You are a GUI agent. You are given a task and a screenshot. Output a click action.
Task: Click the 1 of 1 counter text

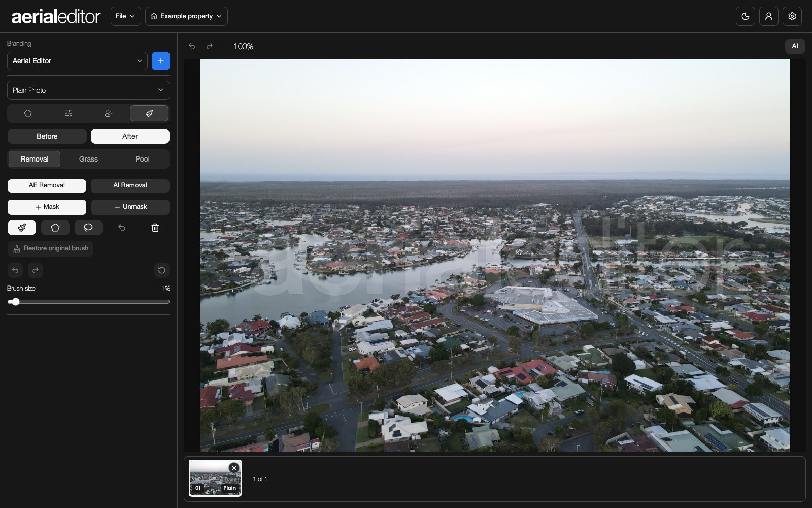(260, 479)
